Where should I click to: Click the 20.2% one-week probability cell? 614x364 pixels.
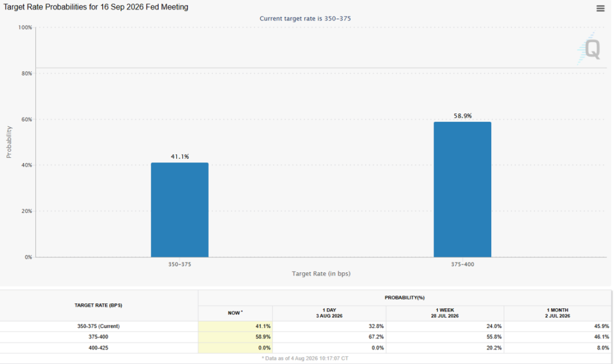click(445, 348)
